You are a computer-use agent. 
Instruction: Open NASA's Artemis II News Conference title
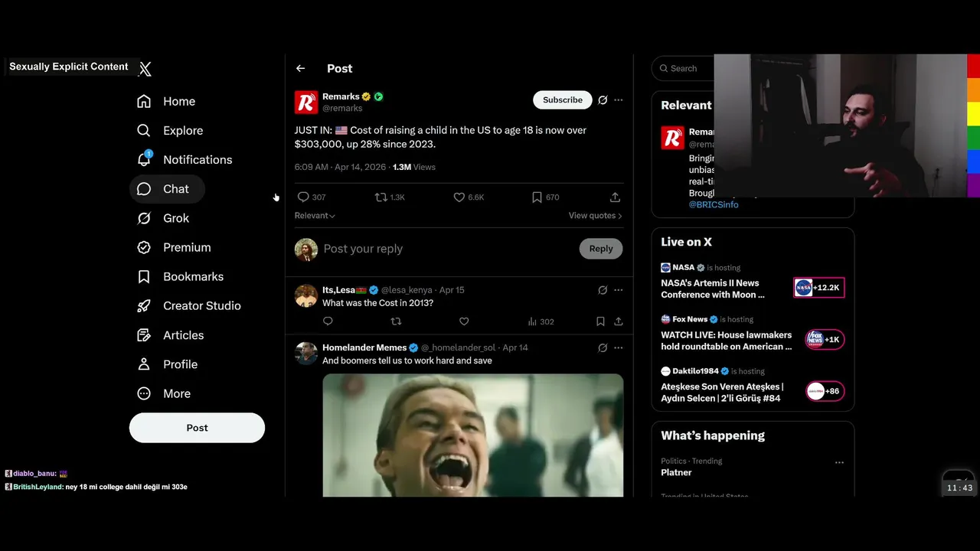pyautogui.click(x=713, y=289)
